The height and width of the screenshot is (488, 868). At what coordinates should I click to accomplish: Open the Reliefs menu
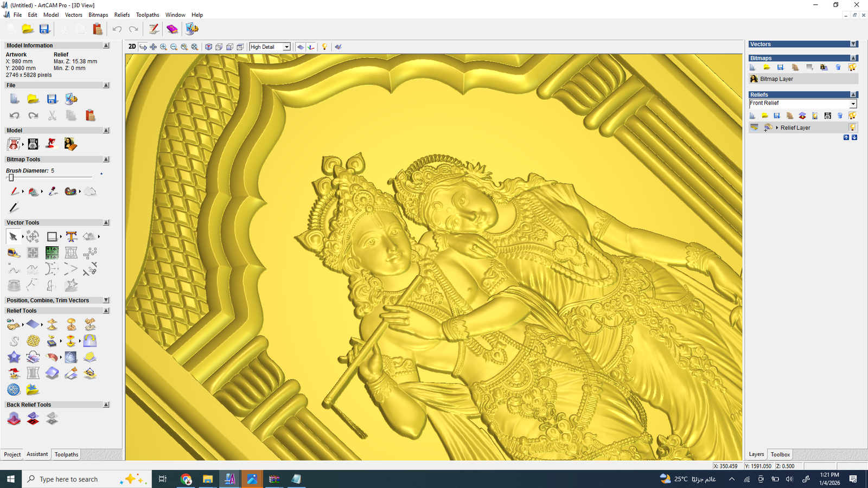[x=122, y=15]
